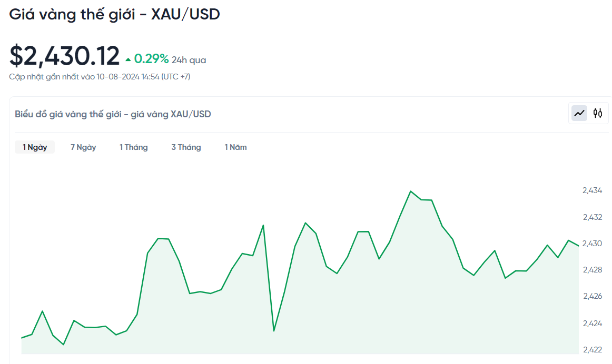This screenshot has width=612, height=364.
Task: Click the Biểu đồ giá vàng chart title
Action: coord(113,114)
